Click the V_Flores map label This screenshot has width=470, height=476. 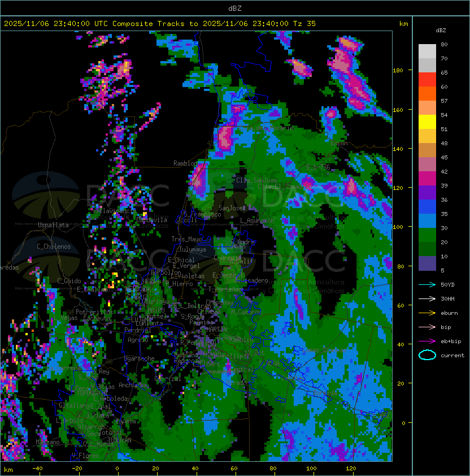[85, 456]
